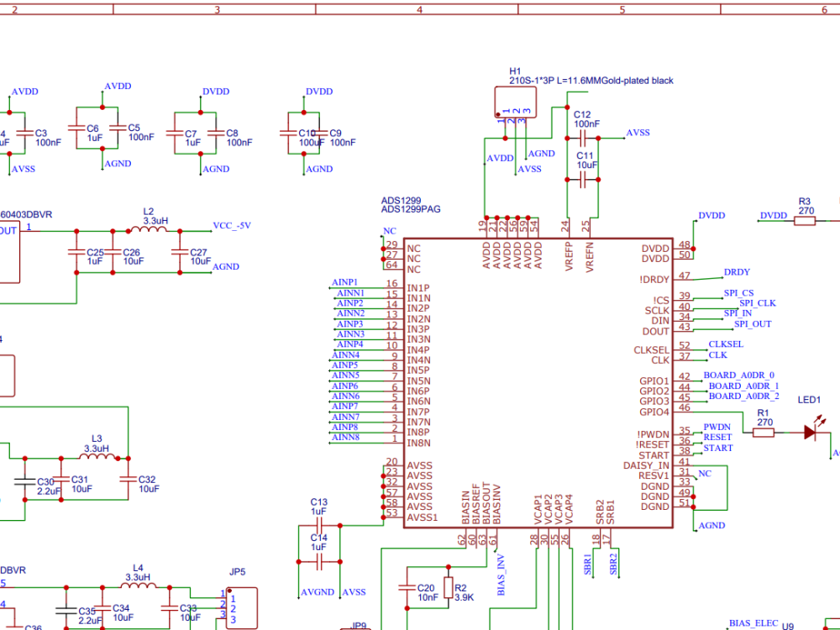The height and width of the screenshot is (630, 840).
Task: Click the SBR2 net label
Action: click(x=613, y=564)
